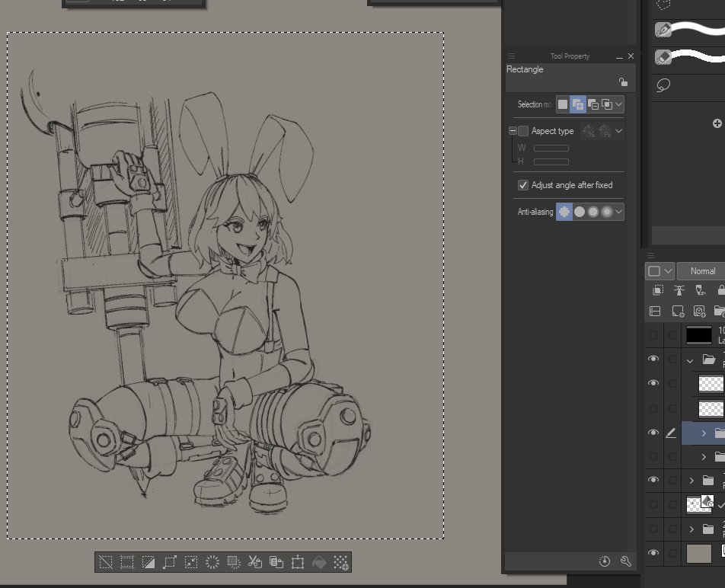Select New selection mode icon
Image resolution: width=725 pixels, height=588 pixels.
tap(563, 104)
